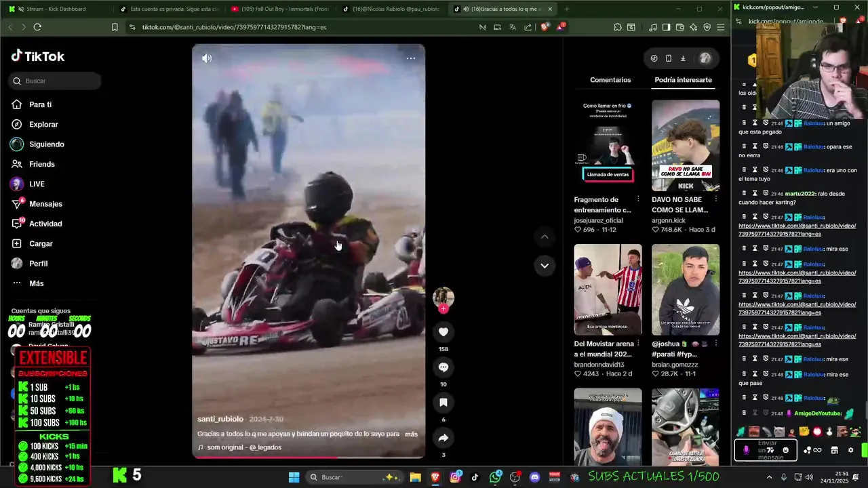Open 'DAVO NO SABE COMO SE LLAMA' thumbnail
868x488 pixels.
(686, 146)
